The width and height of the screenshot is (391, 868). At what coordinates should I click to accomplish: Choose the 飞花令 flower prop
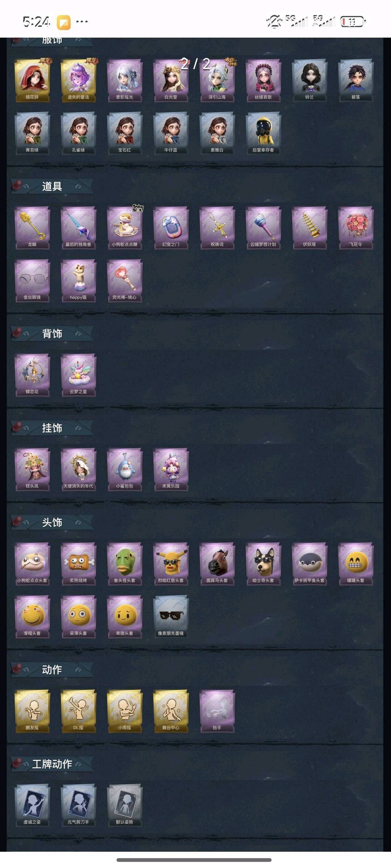pos(356,227)
